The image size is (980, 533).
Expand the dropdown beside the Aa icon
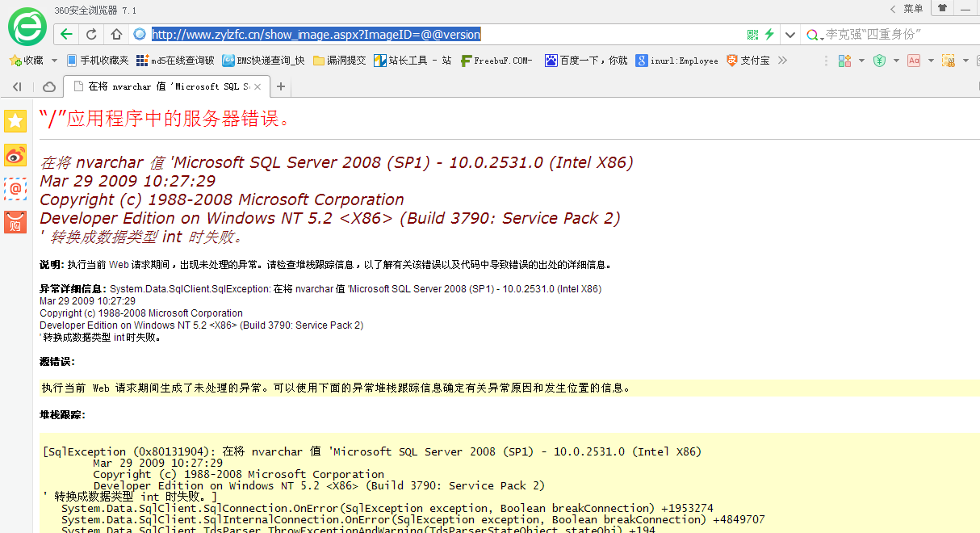(x=931, y=61)
